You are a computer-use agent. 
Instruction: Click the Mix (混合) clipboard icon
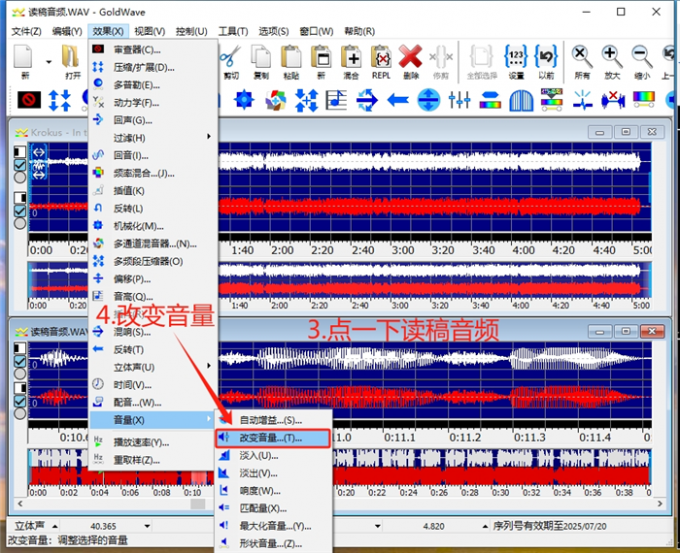click(351, 57)
